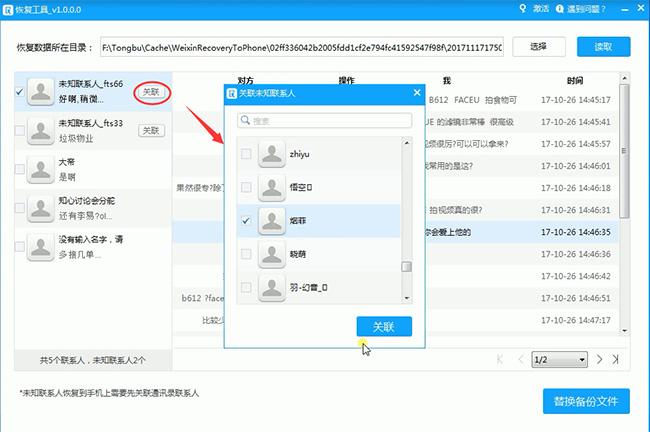Screen dimensions: 650x432
Task: Click avatar of 未知联系人_fts33
Action: point(41,131)
